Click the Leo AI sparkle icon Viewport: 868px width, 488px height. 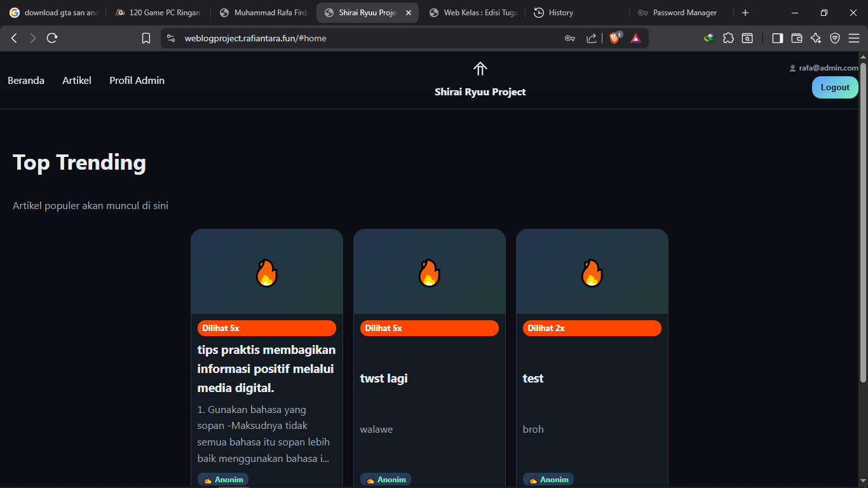(x=815, y=38)
